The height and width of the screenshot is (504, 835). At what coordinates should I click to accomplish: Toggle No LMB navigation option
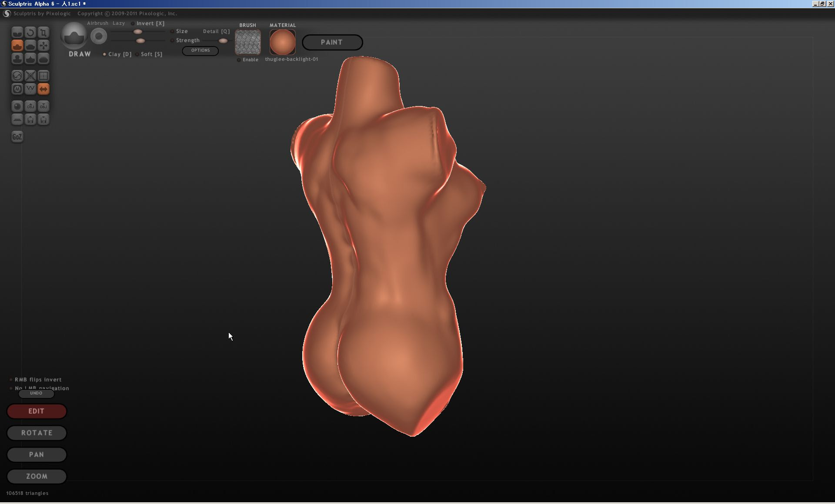[39, 388]
